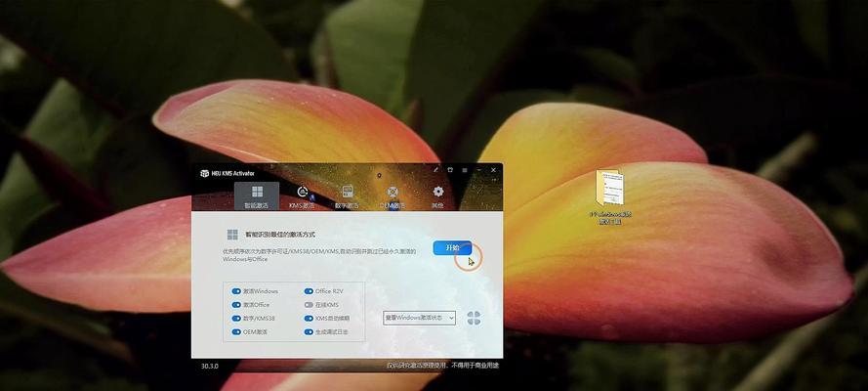Click the four-leaf clover icon beside the dropdown
868x391 pixels.
474,318
